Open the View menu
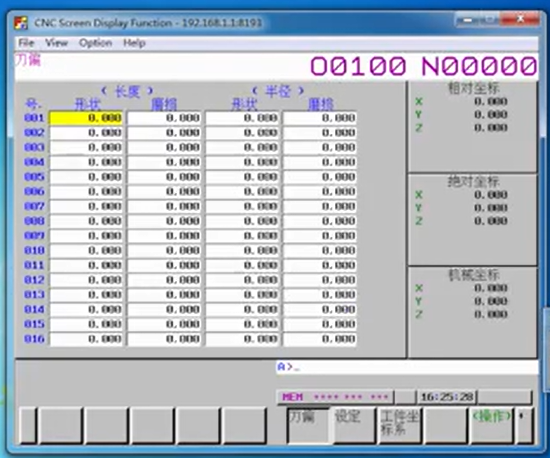 click(x=56, y=43)
